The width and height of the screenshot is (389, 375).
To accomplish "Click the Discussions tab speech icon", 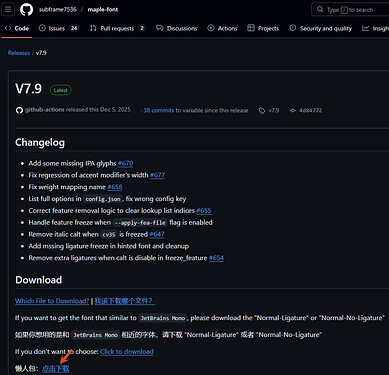I will click(160, 28).
